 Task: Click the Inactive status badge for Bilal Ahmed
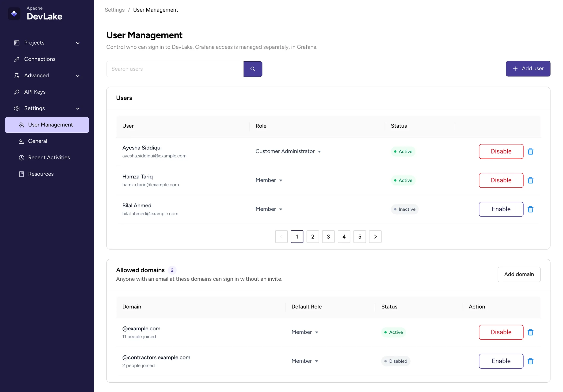[x=405, y=209]
